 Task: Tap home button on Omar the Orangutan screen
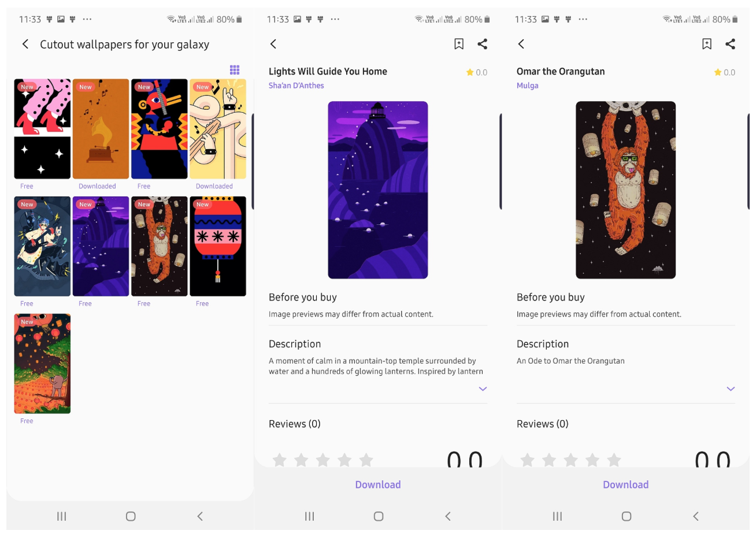627,516
